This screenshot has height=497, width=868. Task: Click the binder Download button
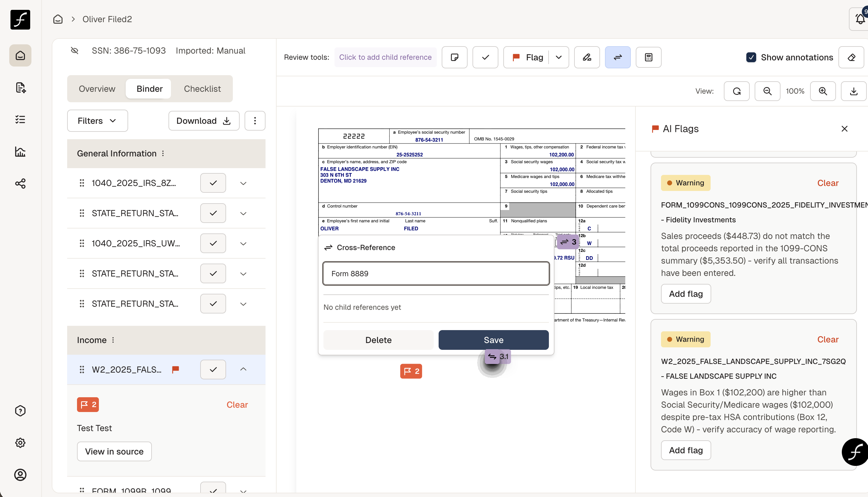[204, 120]
